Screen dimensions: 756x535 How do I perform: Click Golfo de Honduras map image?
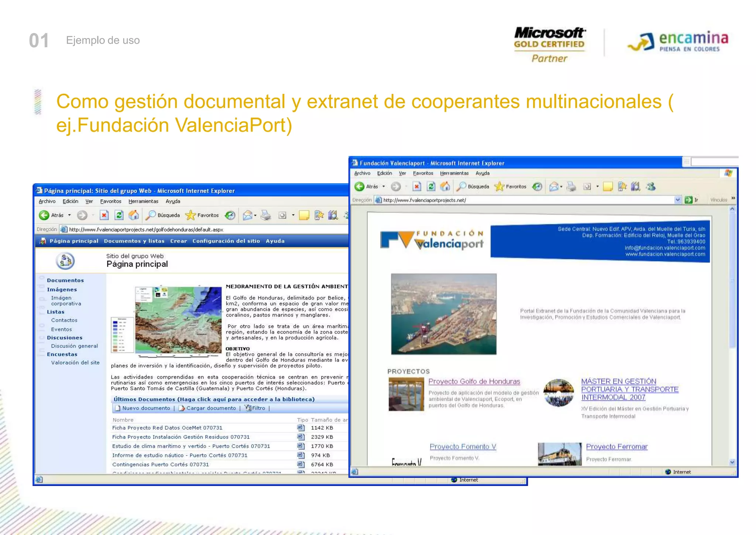179,320
